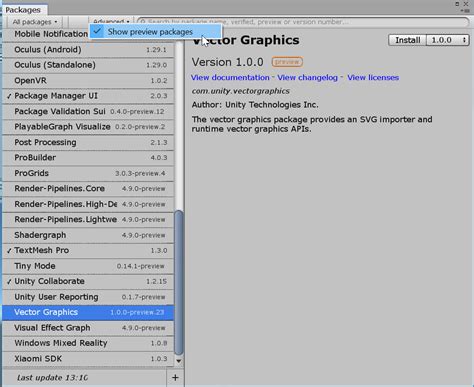Select the Render-Pipelines.Lightweight package

(88, 220)
